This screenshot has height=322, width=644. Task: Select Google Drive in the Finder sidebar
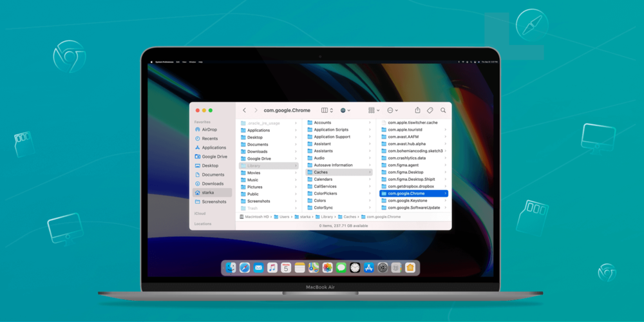pyautogui.click(x=213, y=156)
